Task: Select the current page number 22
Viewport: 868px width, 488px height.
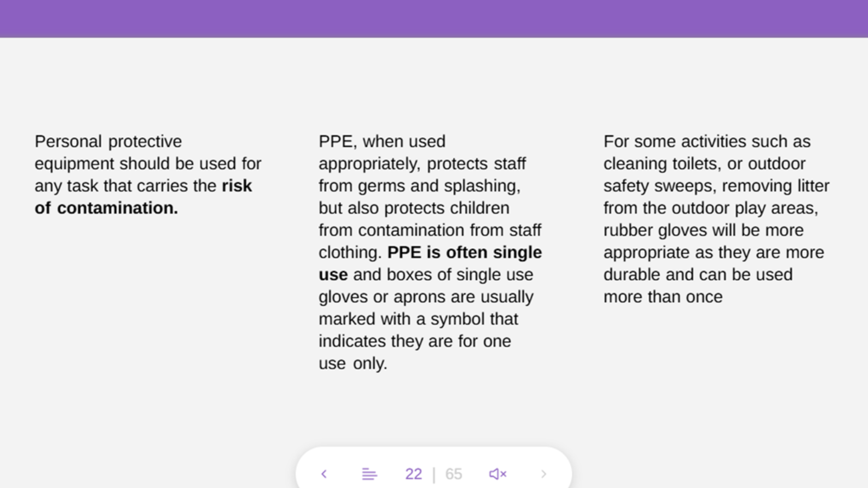Action: (413, 474)
